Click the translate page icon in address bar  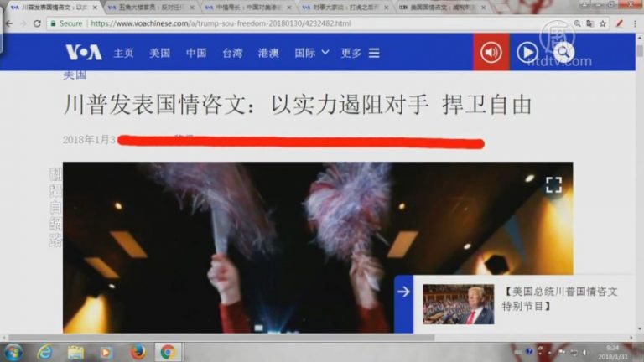point(589,23)
